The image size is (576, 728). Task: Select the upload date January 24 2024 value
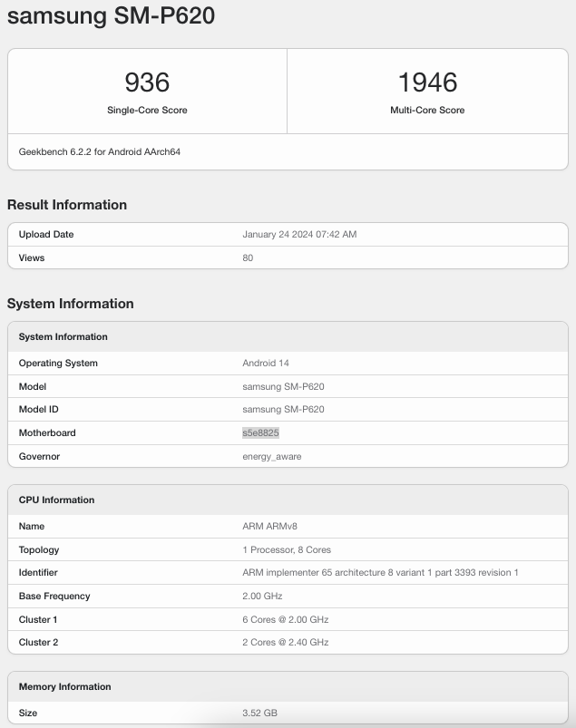[299, 234]
